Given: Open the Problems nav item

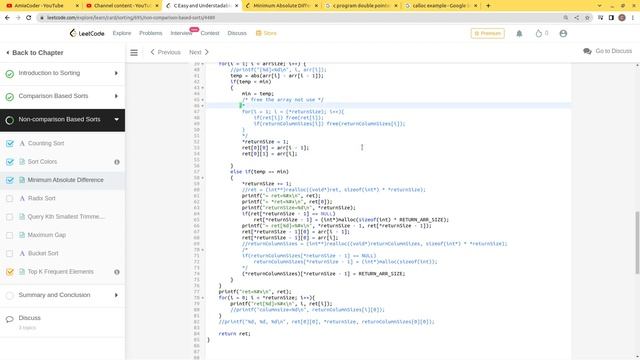Looking at the screenshot, I should (x=151, y=33).
